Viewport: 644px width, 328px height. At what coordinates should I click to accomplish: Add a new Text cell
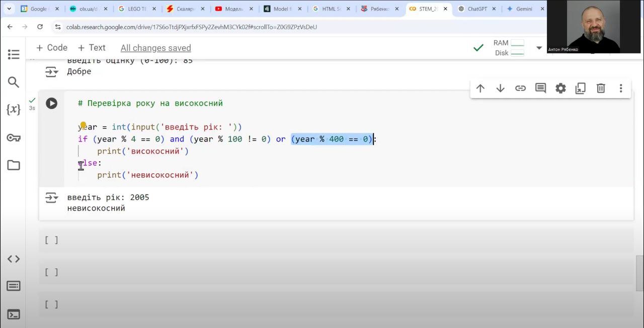92,48
